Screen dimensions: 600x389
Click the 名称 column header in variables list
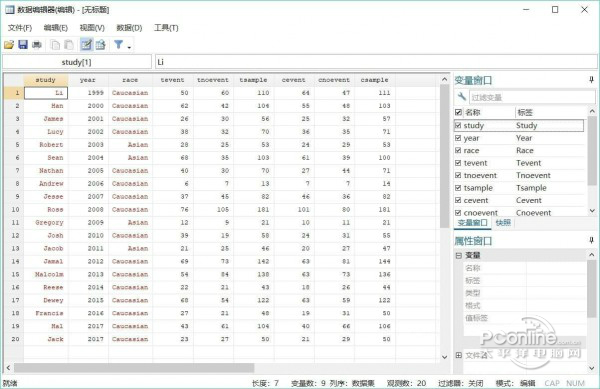[x=489, y=112]
